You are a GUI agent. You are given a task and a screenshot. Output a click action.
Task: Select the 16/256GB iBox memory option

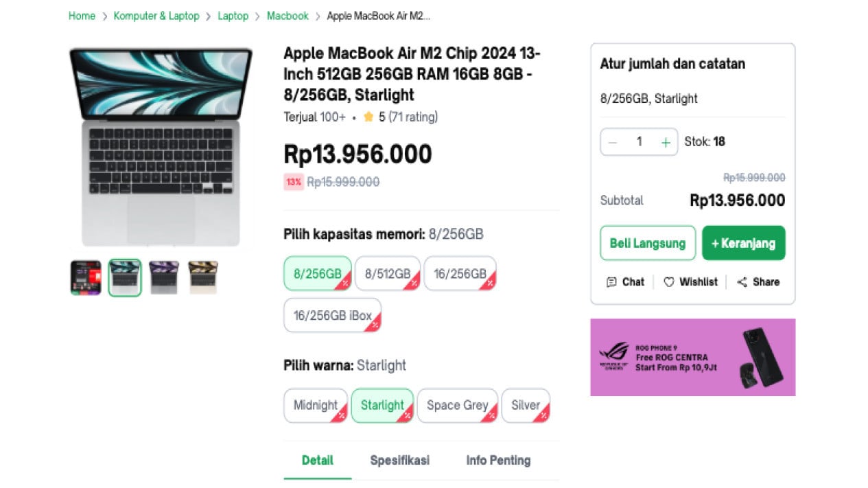[x=332, y=316]
